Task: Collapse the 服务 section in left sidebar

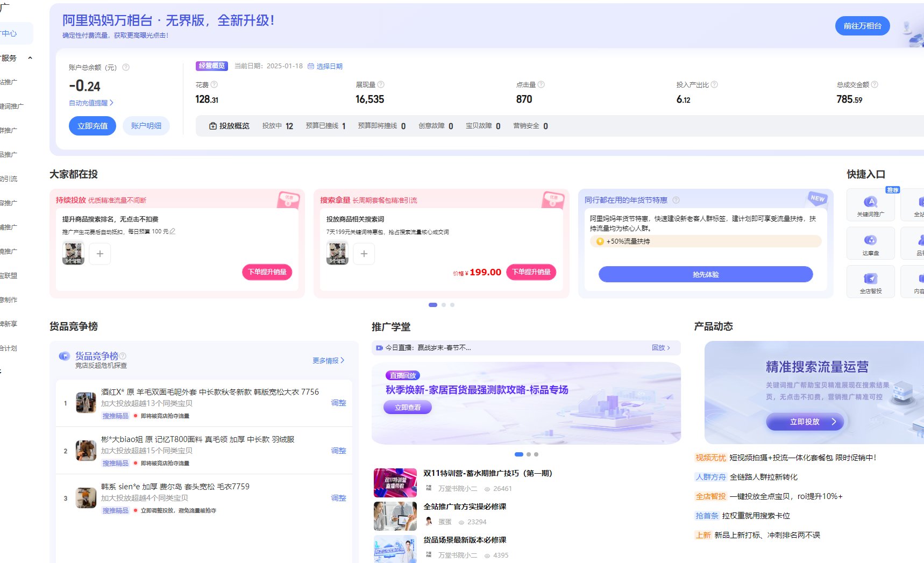Action: tap(30, 58)
